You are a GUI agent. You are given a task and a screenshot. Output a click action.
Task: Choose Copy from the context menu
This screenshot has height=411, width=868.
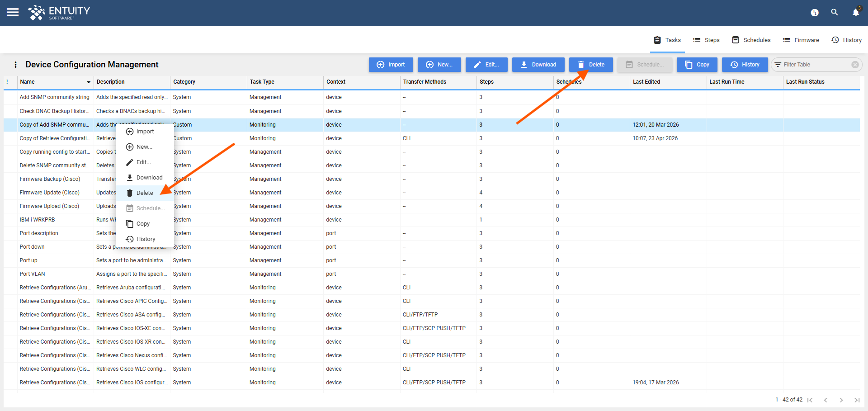pos(145,224)
